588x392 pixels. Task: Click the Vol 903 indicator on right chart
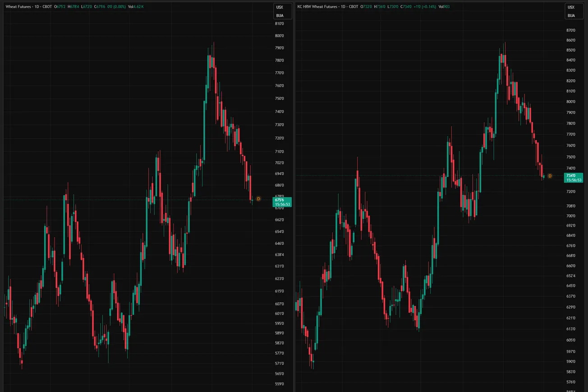444,7
